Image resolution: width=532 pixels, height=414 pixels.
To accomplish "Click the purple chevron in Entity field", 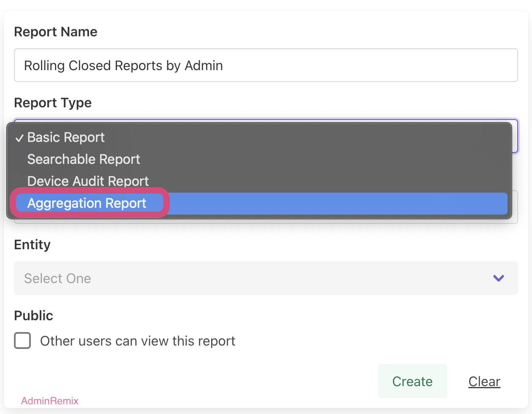I will 499,278.
